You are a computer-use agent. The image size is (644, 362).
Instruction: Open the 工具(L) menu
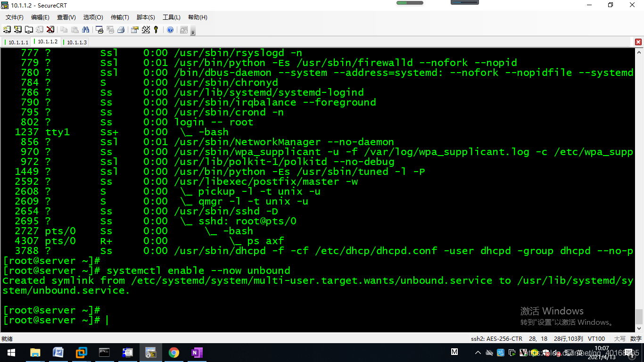172,17
